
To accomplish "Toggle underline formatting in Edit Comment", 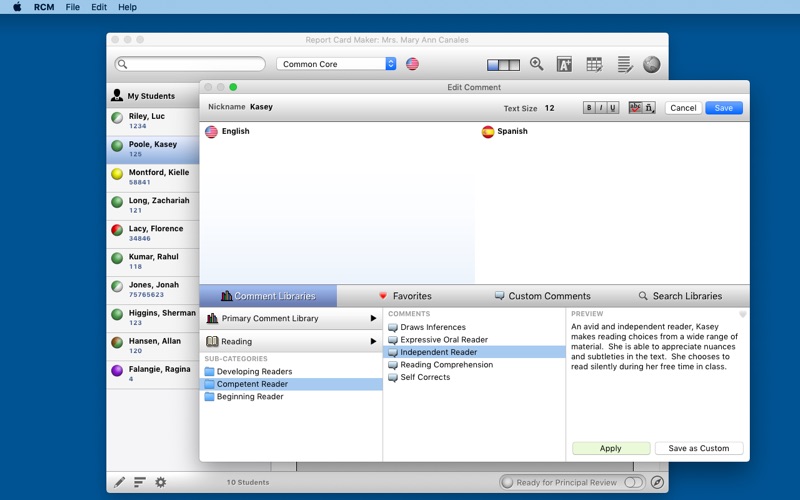I will pos(613,108).
